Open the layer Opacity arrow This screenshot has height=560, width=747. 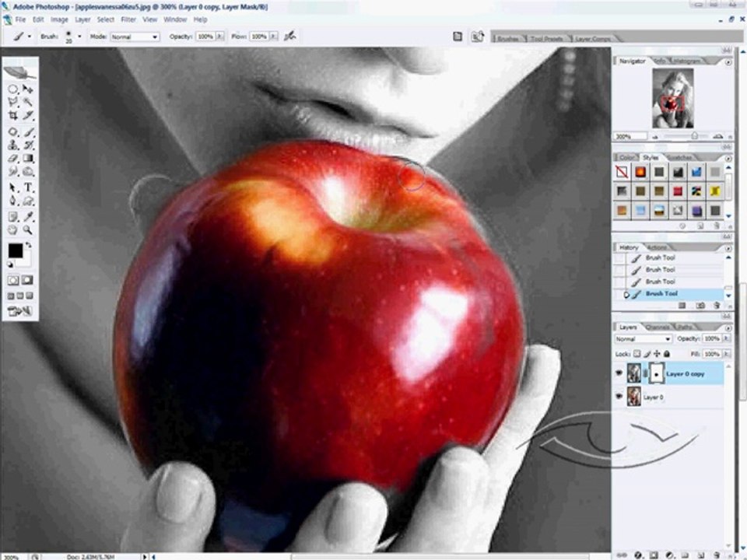point(727,338)
